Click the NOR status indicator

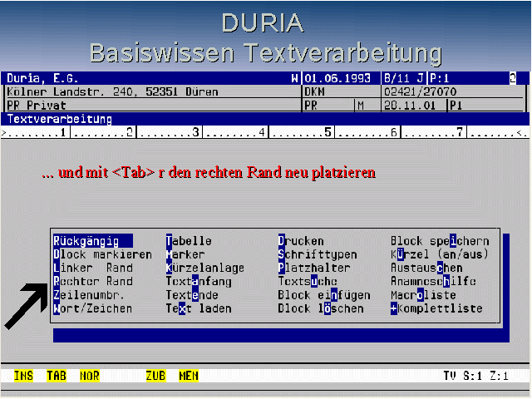tap(90, 376)
